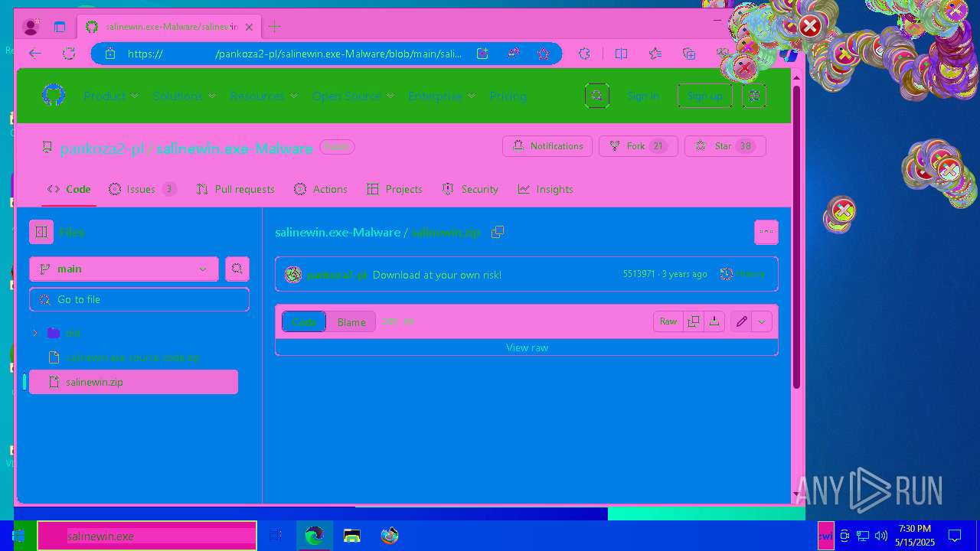Expand the dot folder in file tree
Image resolution: width=980 pixels, height=551 pixels.
coord(35,333)
